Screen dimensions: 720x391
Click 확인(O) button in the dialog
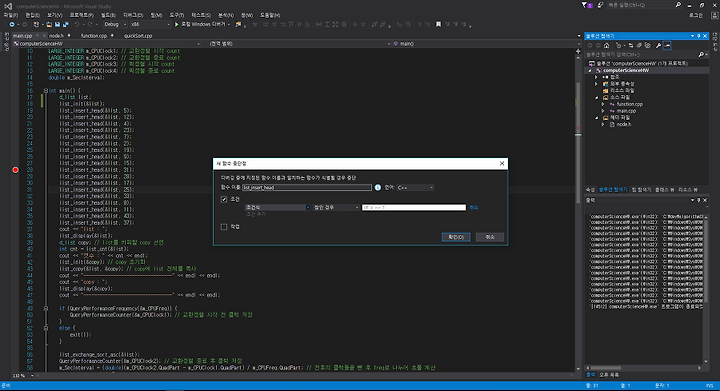(456, 237)
